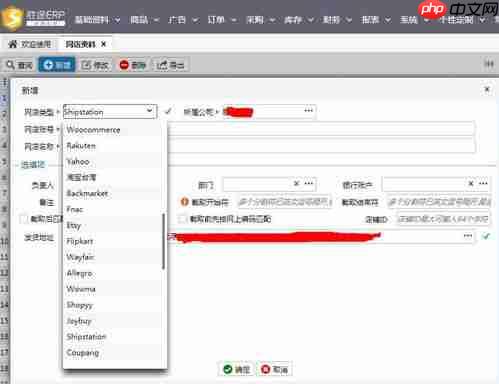Screen dimensions: 499x384
Task: Click the green checkmark beside the shipping address field
Action: tap(486, 236)
